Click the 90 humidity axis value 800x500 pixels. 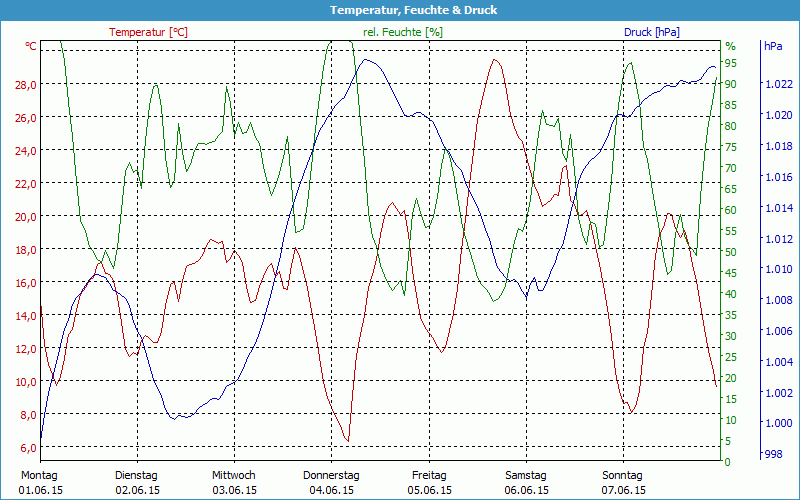(x=731, y=84)
